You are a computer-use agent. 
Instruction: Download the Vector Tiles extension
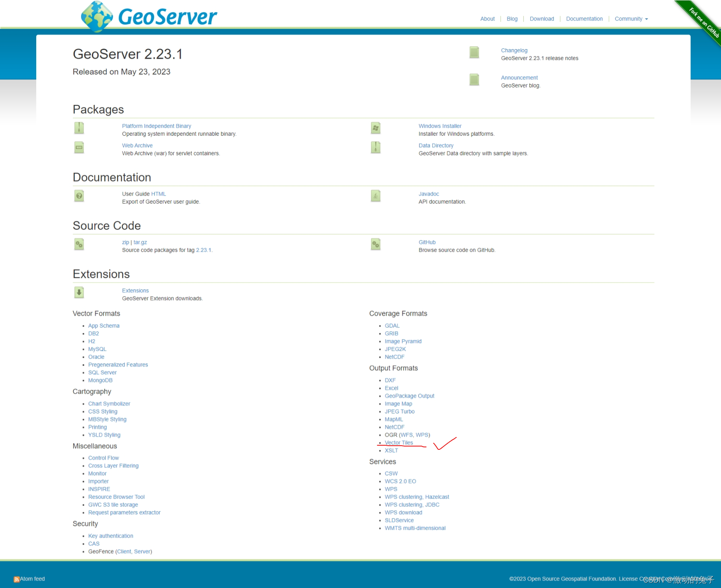(399, 443)
